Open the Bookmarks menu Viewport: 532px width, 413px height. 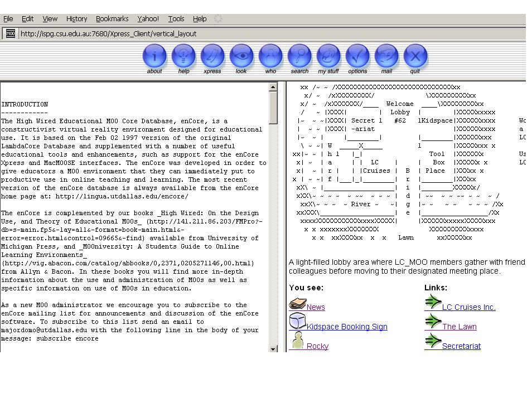point(112,19)
